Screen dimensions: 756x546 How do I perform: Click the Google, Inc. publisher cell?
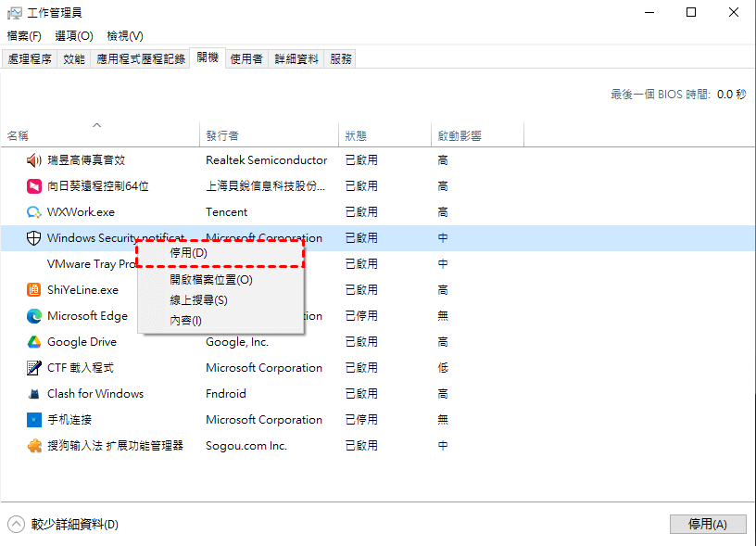pyautogui.click(x=237, y=342)
